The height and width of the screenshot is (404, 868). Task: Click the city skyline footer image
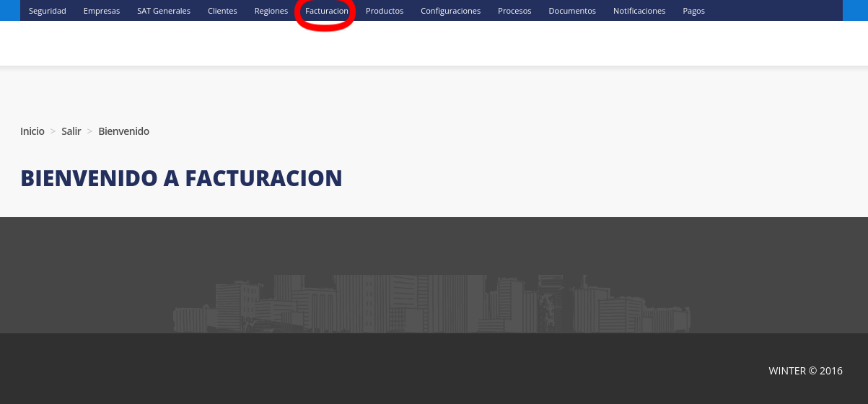(x=431, y=304)
